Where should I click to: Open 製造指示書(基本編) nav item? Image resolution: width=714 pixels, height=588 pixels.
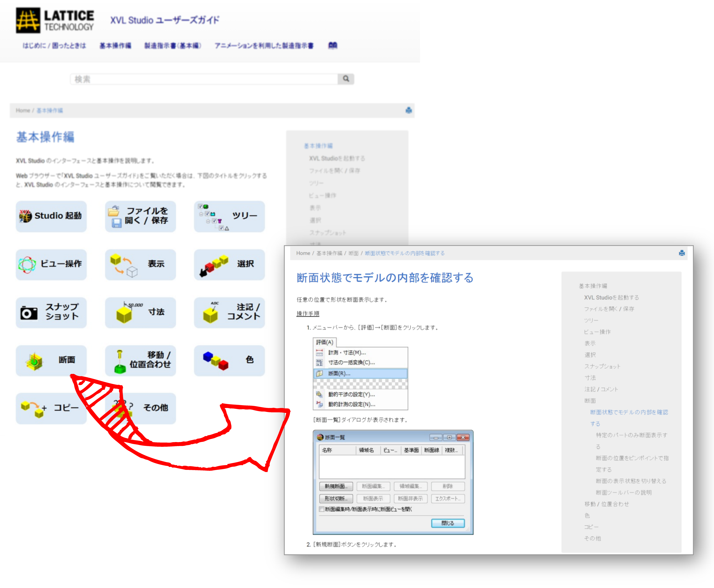click(173, 45)
